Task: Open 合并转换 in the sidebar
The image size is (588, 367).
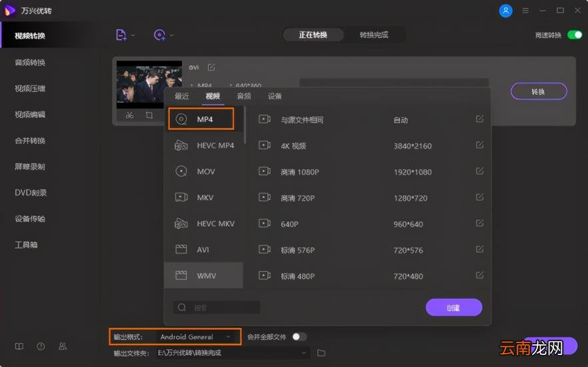Action: [x=30, y=141]
